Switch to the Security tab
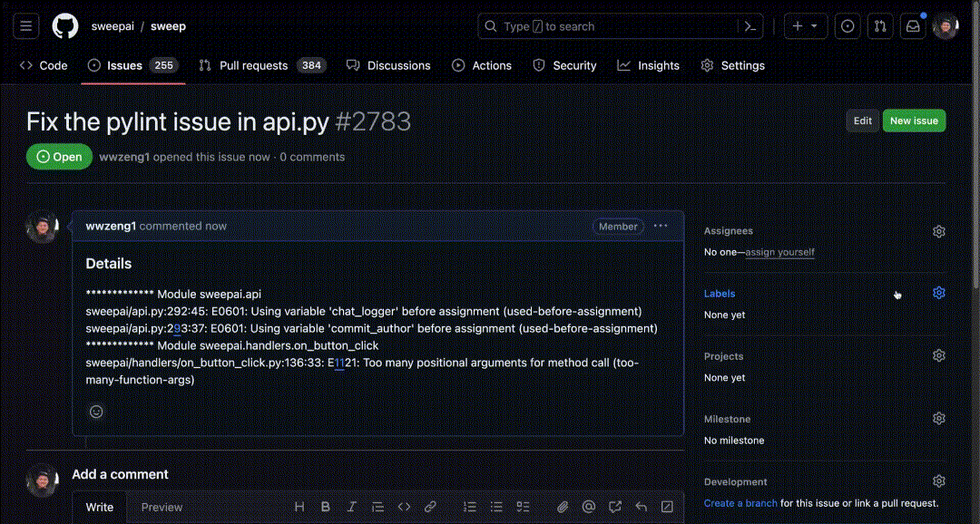 tap(564, 65)
